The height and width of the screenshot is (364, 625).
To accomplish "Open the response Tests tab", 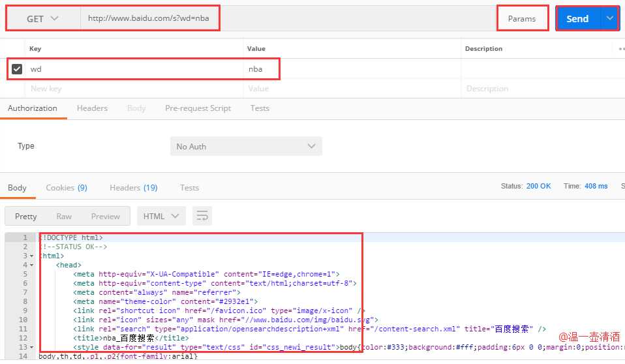I will click(x=189, y=188).
